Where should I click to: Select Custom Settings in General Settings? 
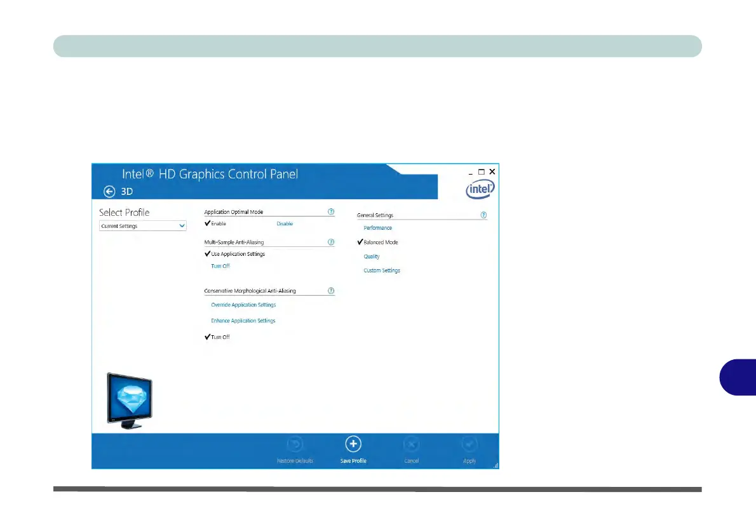coord(382,270)
